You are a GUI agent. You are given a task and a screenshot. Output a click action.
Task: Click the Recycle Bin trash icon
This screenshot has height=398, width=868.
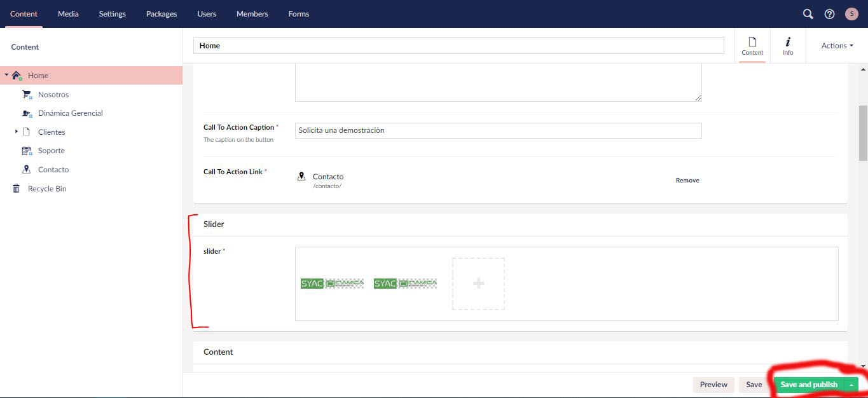(17, 189)
